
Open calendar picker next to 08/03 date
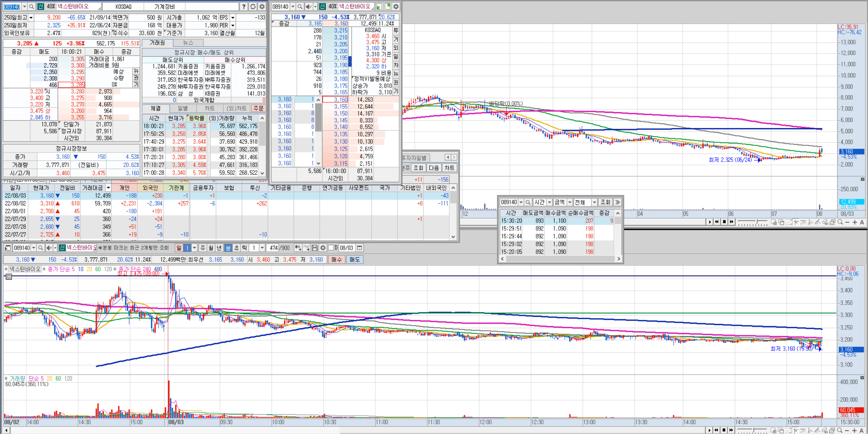click(360, 248)
